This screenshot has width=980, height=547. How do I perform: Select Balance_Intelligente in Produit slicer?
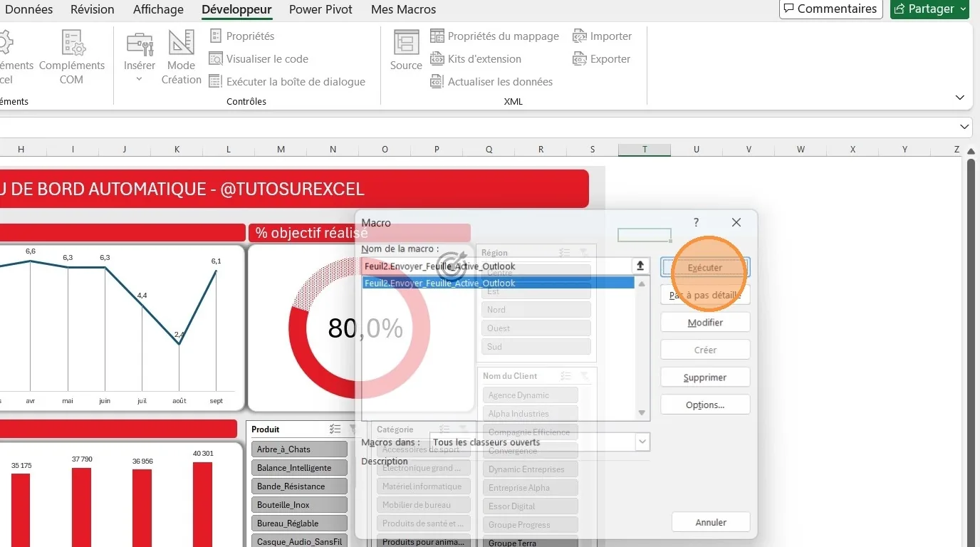299,468
